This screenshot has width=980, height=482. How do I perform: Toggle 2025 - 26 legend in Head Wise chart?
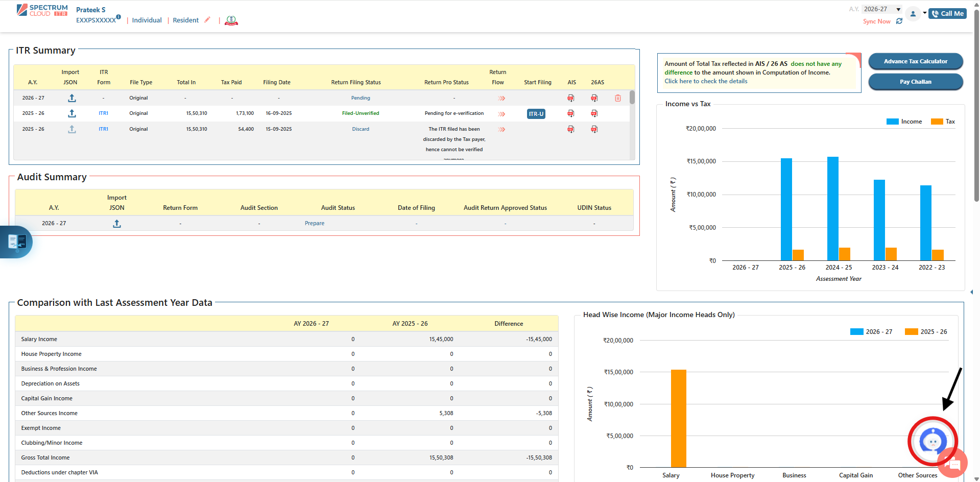[926, 332]
